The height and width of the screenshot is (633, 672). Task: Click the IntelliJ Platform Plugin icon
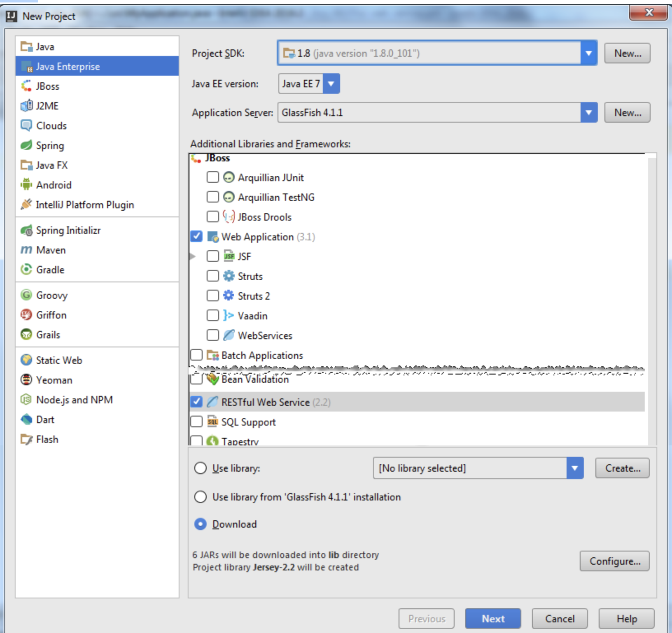coord(27,205)
